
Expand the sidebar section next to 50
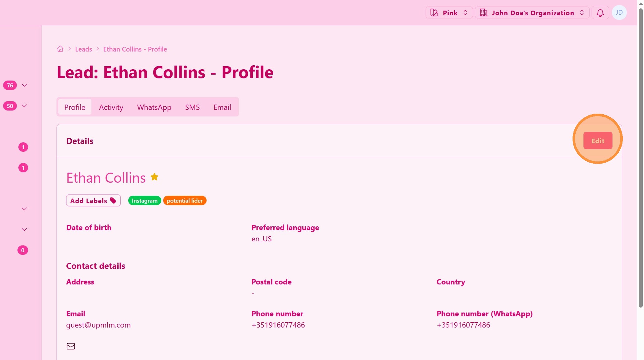tap(24, 106)
